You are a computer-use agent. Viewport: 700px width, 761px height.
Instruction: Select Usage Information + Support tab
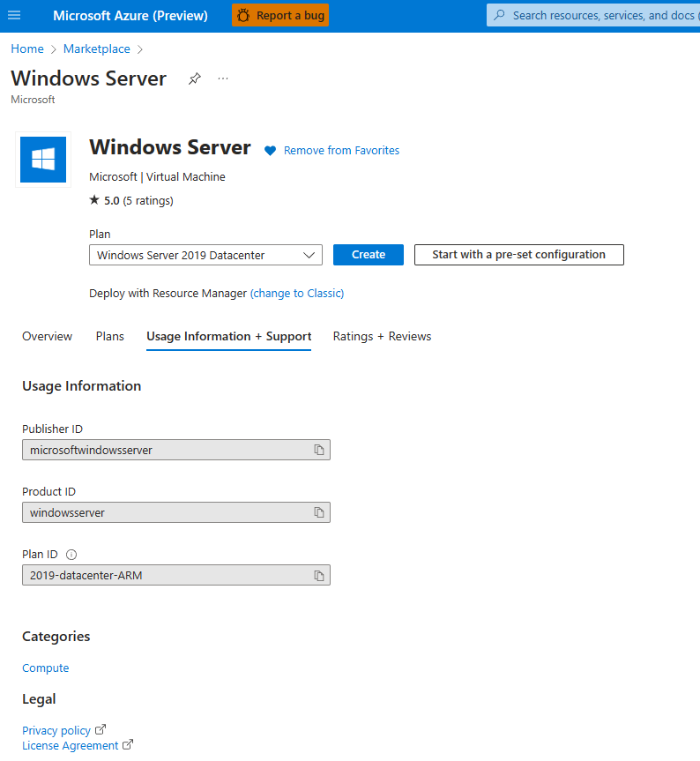[229, 336]
